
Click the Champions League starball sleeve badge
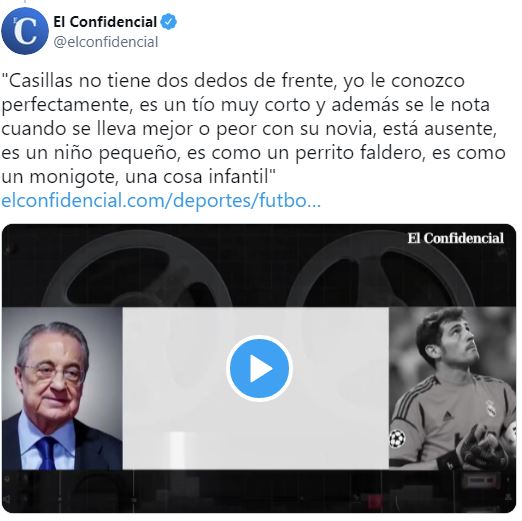coord(397,438)
